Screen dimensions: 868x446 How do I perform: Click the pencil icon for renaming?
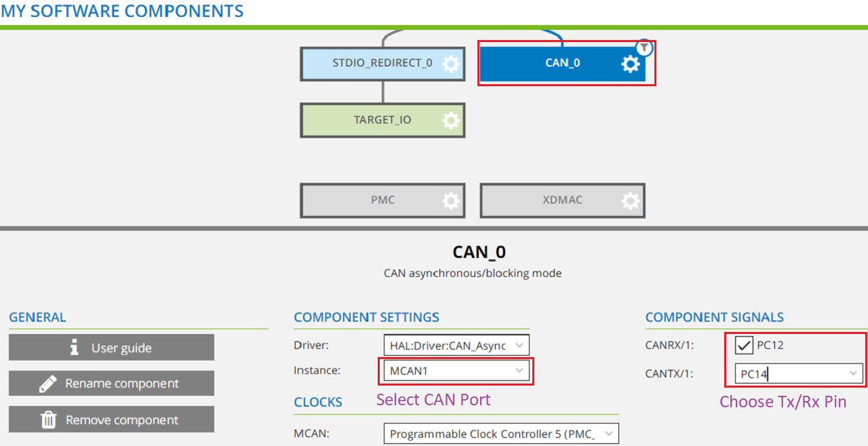tap(48, 384)
